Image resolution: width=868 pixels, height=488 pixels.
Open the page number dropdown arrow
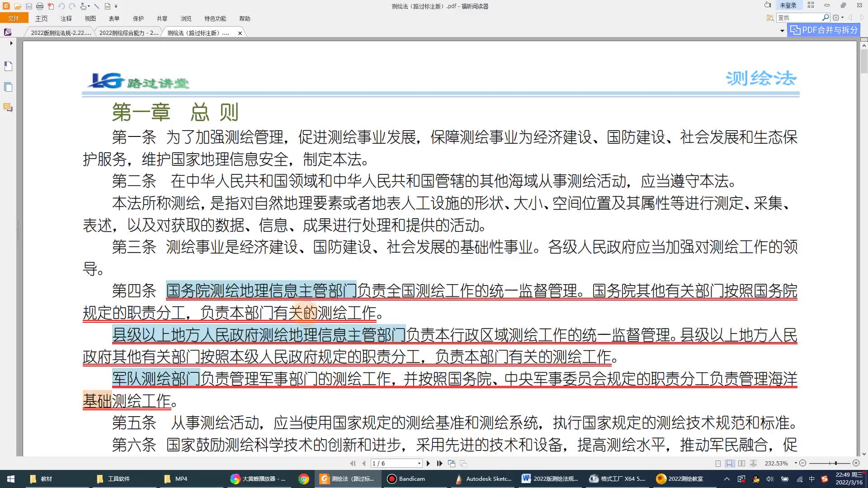(419, 463)
